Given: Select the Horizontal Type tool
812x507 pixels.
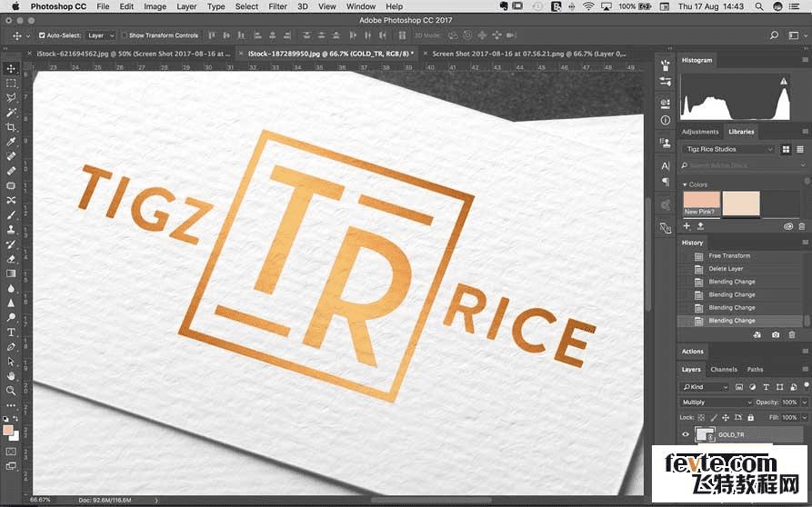Looking at the screenshot, I should [11, 333].
